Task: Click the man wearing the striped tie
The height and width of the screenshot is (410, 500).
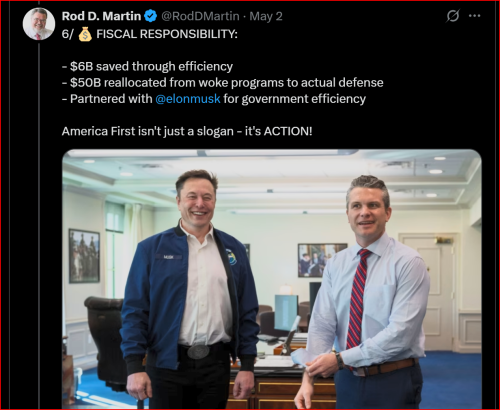Action: 363,293
